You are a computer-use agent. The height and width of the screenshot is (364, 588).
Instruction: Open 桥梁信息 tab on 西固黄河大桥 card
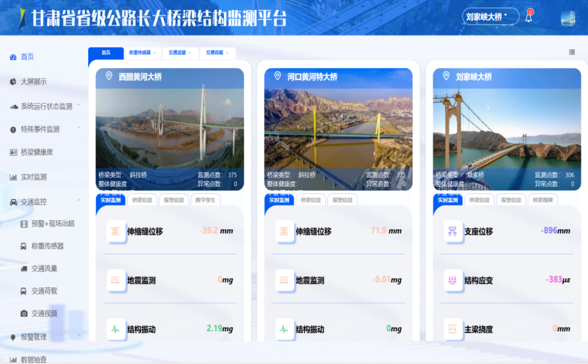tap(142, 200)
